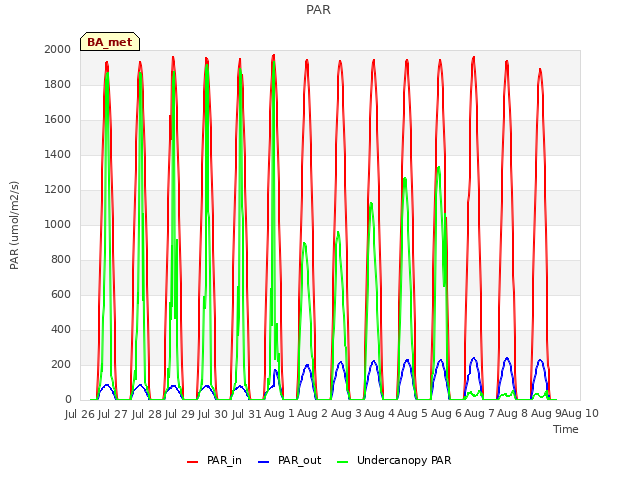640x480 pixels.
Task: Click the 800 y-axis tick label
Action: pos(61,260)
